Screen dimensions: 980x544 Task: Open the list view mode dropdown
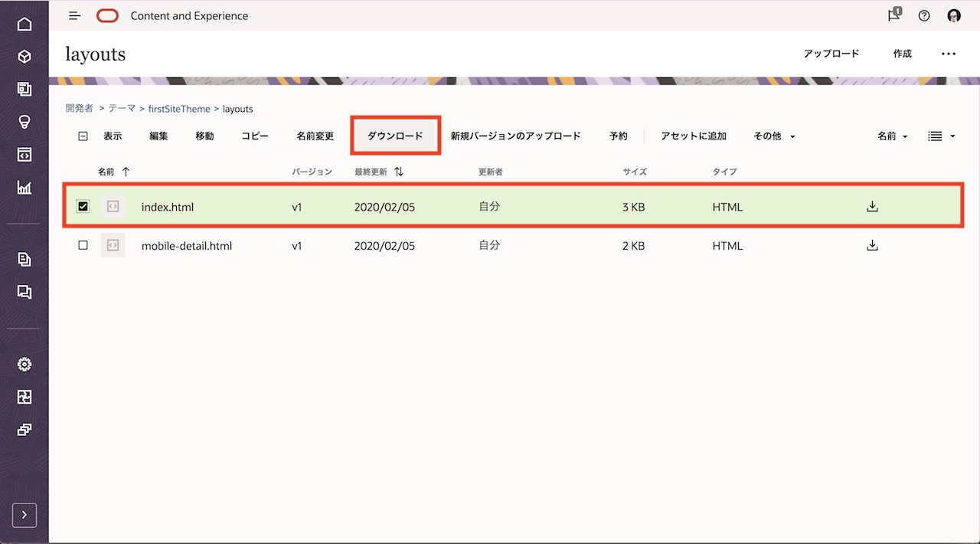pos(942,136)
